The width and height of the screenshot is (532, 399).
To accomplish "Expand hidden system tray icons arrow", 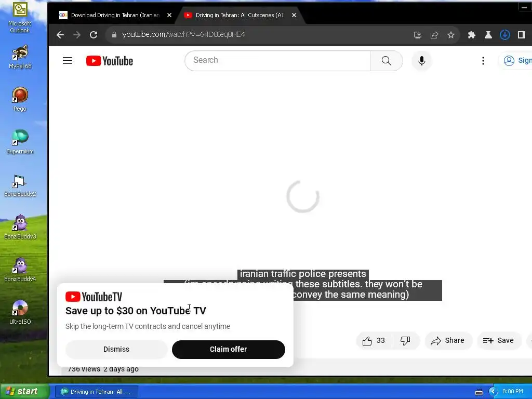I will click(x=493, y=392).
